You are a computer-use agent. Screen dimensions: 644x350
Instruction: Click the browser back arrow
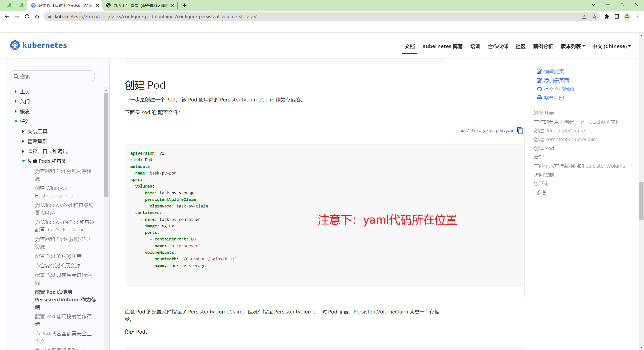[x=7, y=16]
